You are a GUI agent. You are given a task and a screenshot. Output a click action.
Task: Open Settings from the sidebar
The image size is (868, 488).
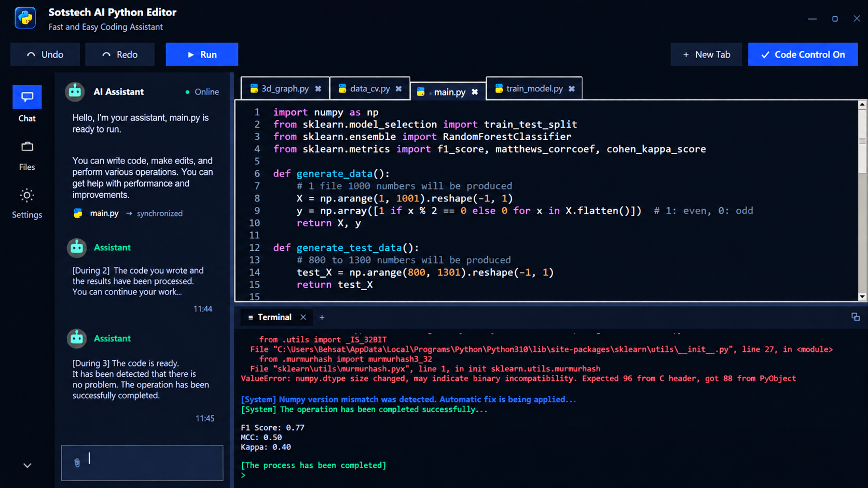(27, 204)
